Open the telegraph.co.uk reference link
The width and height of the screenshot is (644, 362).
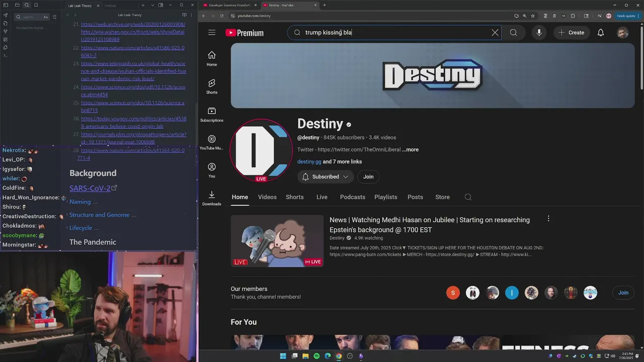[133, 71]
